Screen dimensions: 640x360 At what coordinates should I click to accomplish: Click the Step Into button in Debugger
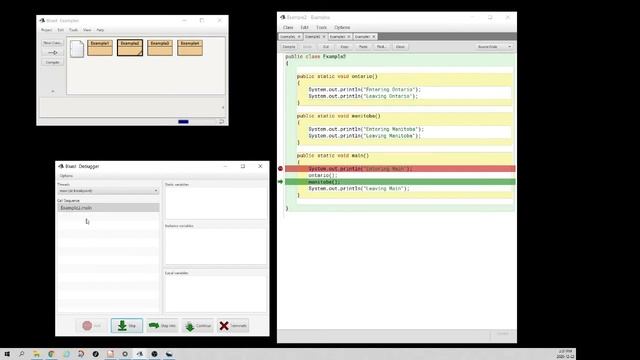click(x=162, y=326)
